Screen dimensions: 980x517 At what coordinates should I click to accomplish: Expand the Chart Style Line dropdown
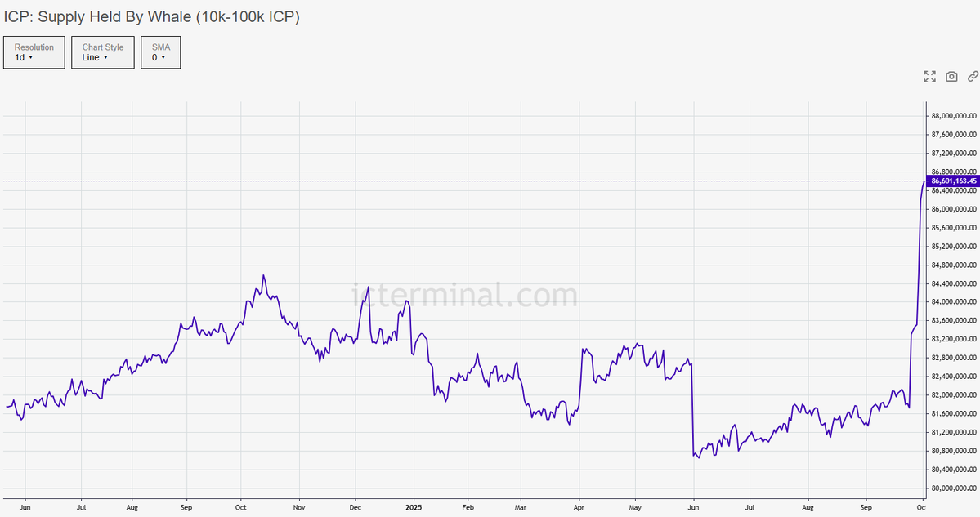click(x=103, y=52)
